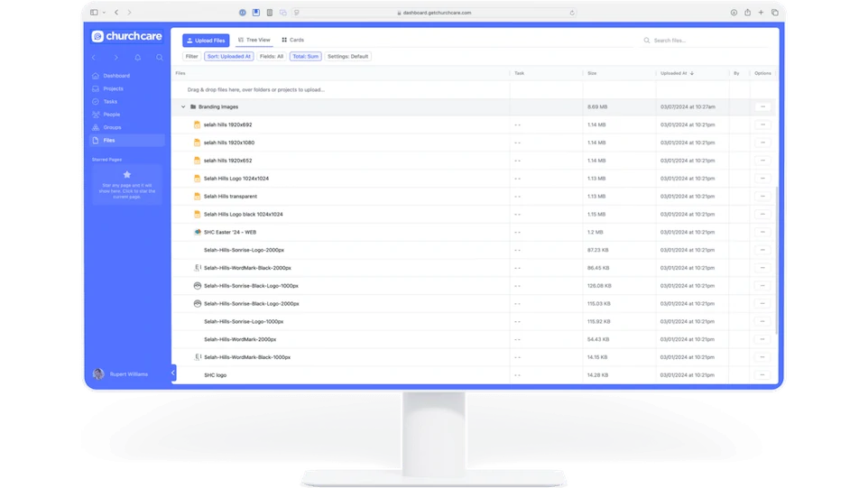Click file icon for Selah Hills Logo 1024x1024
Viewport: 868px width, 488px height.
[x=197, y=179]
